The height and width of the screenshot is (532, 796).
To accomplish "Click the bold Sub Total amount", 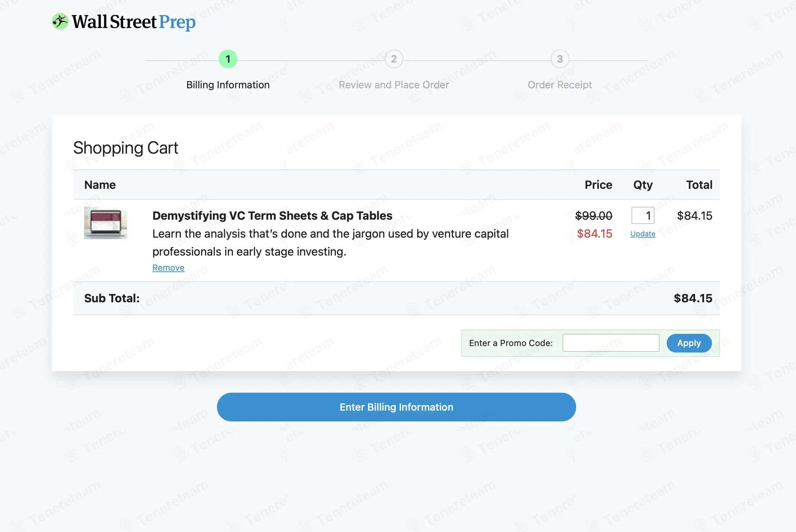I will (693, 298).
